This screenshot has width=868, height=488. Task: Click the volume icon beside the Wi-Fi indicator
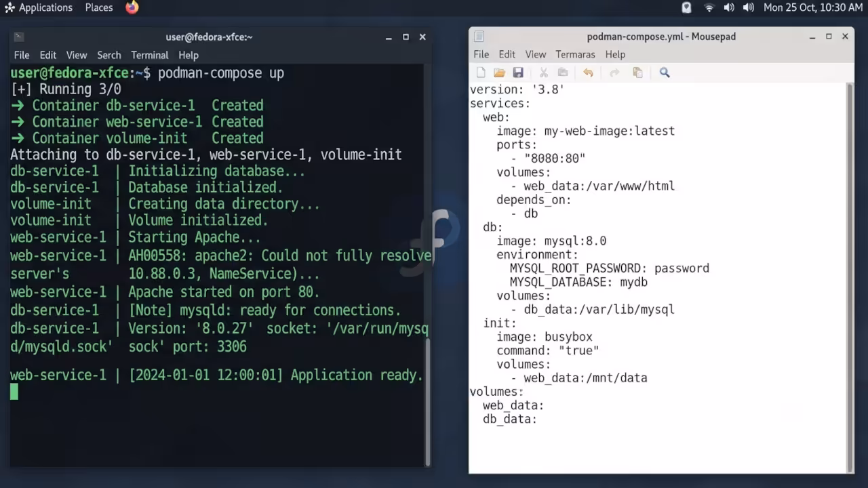(x=729, y=7)
